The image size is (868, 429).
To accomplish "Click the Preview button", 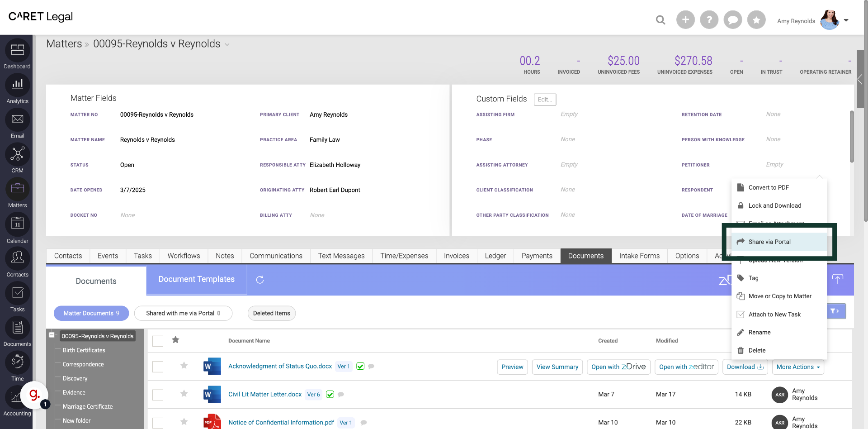I will (x=512, y=367).
